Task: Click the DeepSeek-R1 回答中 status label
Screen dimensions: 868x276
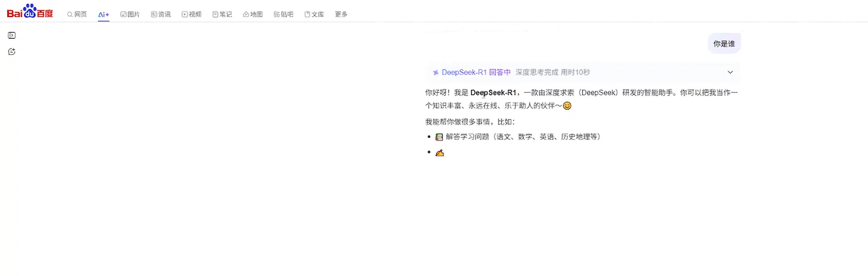Action: pyautogui.click(x=476, y=72)
